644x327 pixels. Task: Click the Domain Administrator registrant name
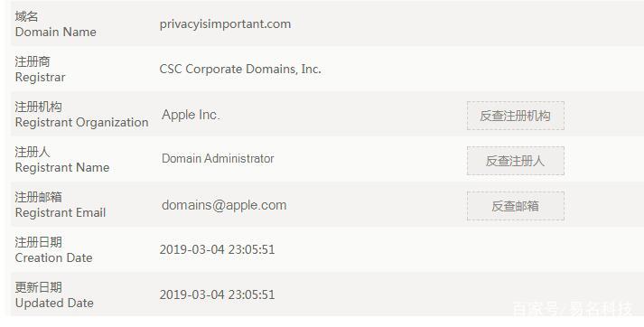point(218,159)
